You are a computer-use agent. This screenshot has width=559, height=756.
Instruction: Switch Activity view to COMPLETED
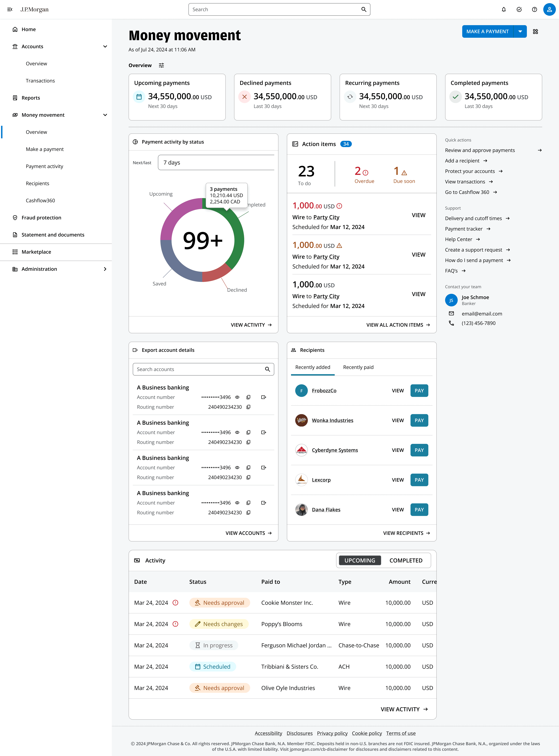pyautogui.click(x=406, y=561)
